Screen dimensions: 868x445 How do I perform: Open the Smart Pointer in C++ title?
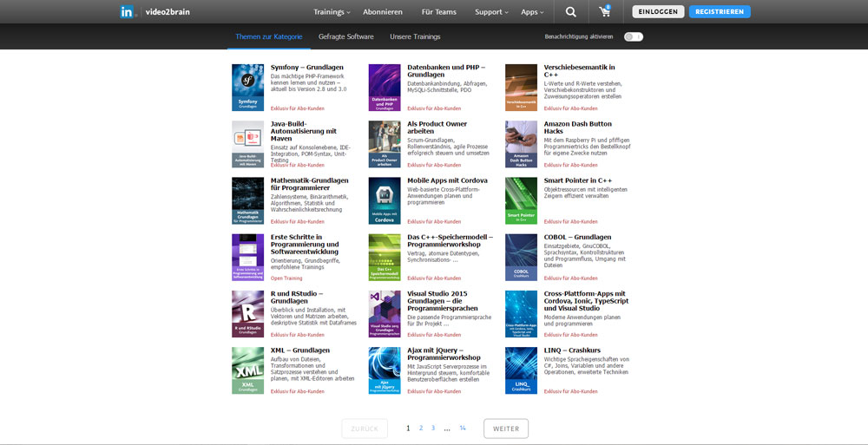click(x=577, y=180)
